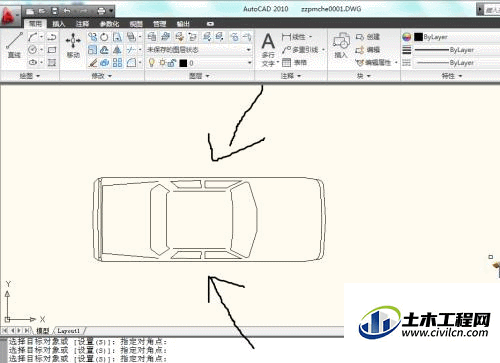Image resolution: width=500 pixels, height=363 pixels.
Task: Toggle the layer 0 on/off lightbulb
Action: 152,62
